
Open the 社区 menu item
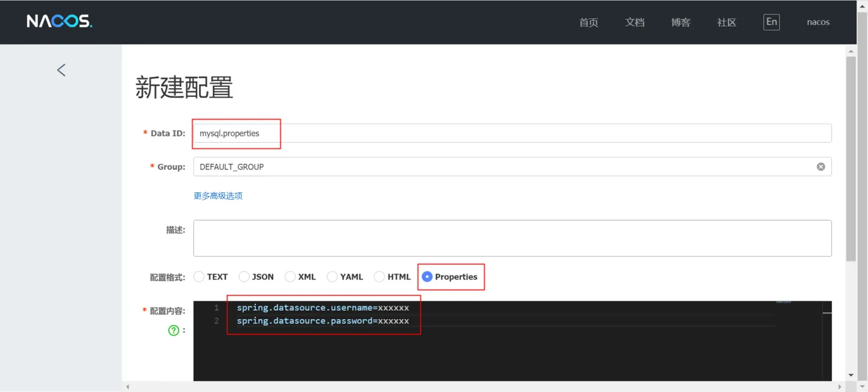pyautogui.click(x=727, y=22)
